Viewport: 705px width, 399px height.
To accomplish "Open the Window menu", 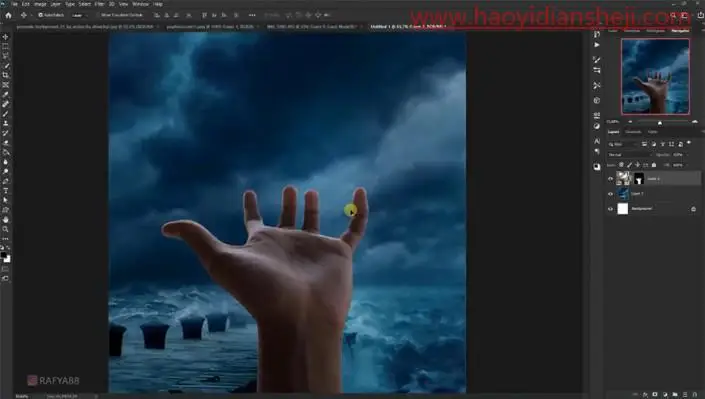I will pos(140,4).
